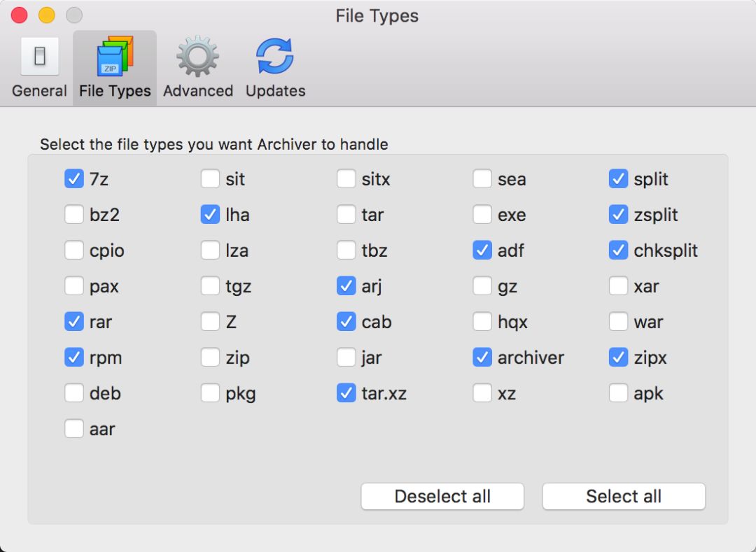The width and height of the screenshot is (756, 552).
Task: Check the jar checkbox
Action: point(346,358)
